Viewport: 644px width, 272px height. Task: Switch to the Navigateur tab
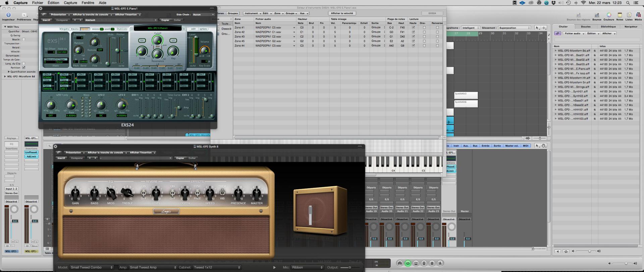pos(631,27)
